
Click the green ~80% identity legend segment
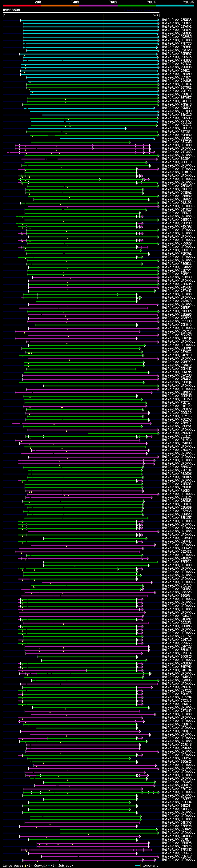pyautogui.click(x=137, y=6)
